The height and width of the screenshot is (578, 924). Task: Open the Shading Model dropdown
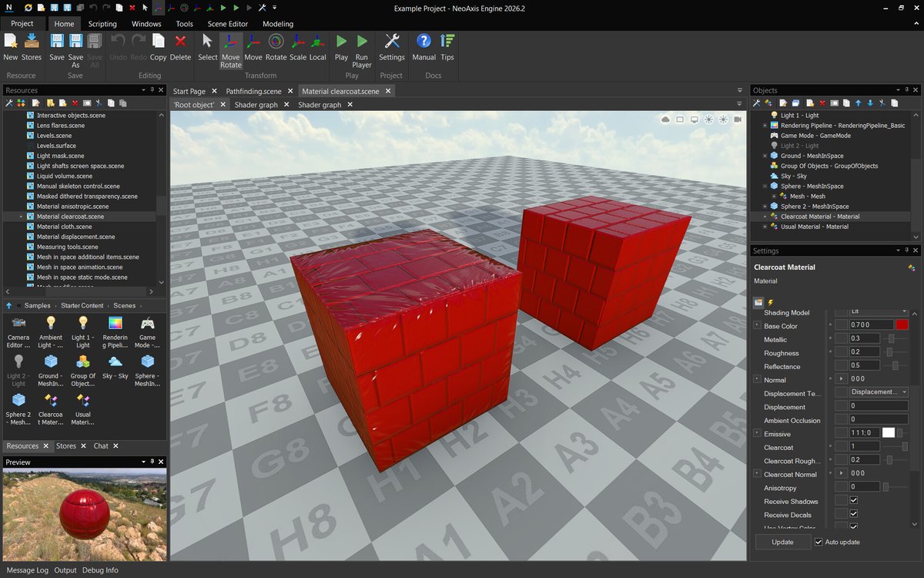pyautogui.click(x=879, y=312)
